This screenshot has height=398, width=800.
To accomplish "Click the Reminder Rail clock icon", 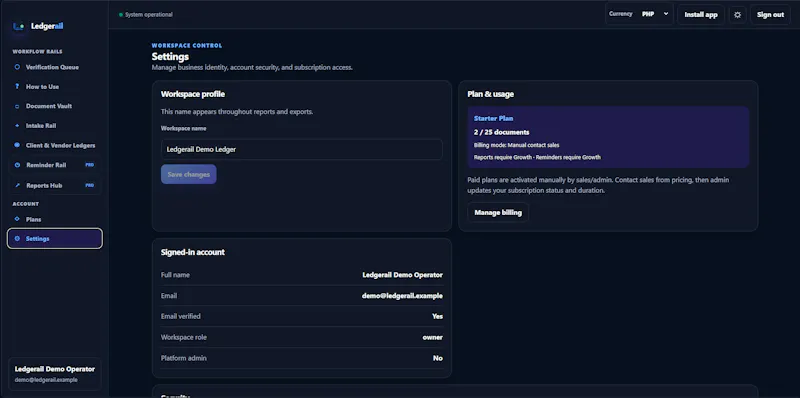I will 17,165.
